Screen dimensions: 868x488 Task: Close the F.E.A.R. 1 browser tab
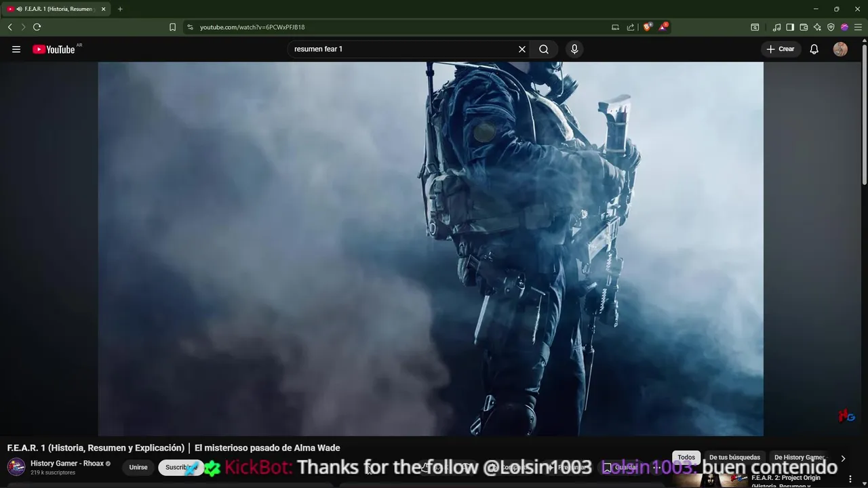click(x=104, y=9)
